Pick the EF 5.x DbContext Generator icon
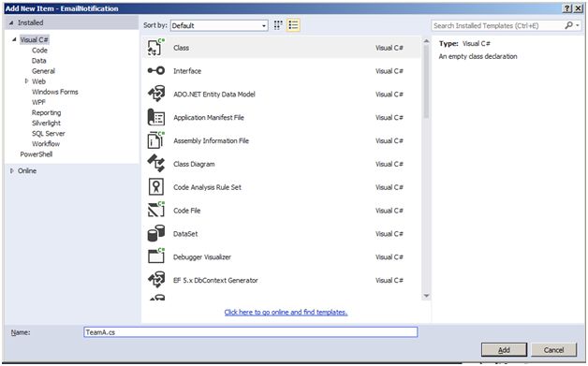The height and width of the screenshot is (366, 588). [x=156, y=280]
